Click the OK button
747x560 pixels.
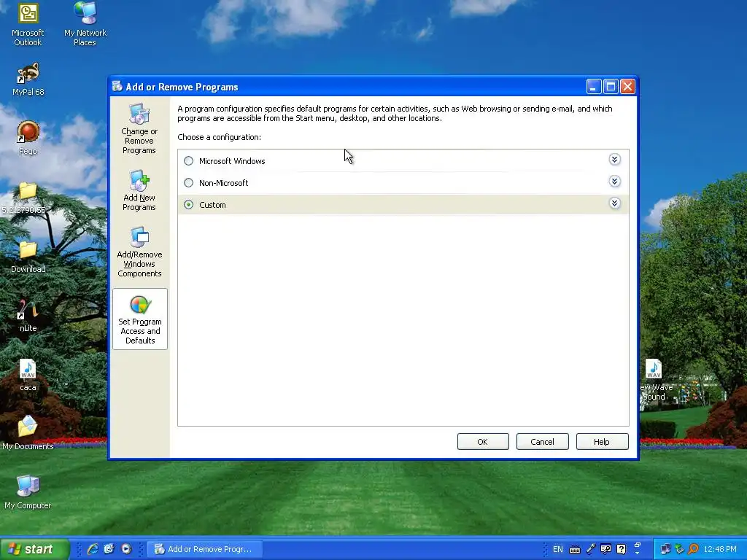(x=483, y=441)
